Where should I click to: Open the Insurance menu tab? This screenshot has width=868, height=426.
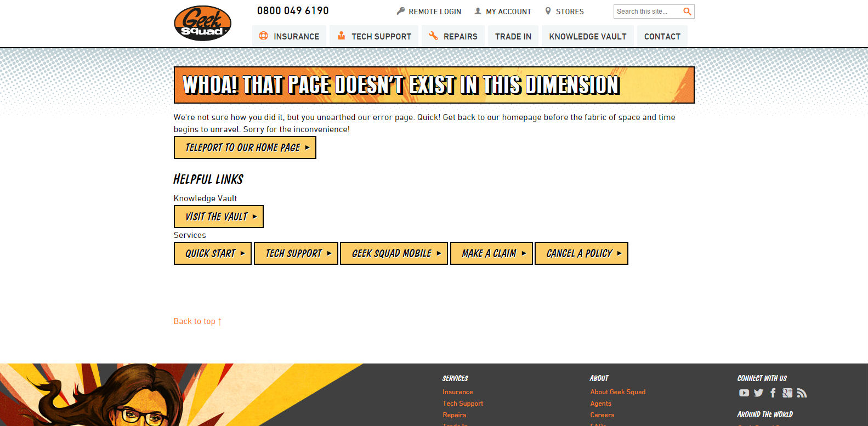(290, 36)
